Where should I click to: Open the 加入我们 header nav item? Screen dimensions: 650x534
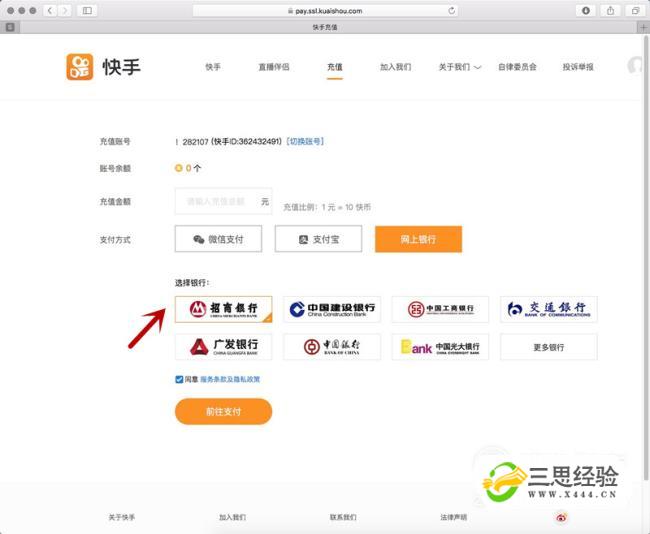(395, 67)
